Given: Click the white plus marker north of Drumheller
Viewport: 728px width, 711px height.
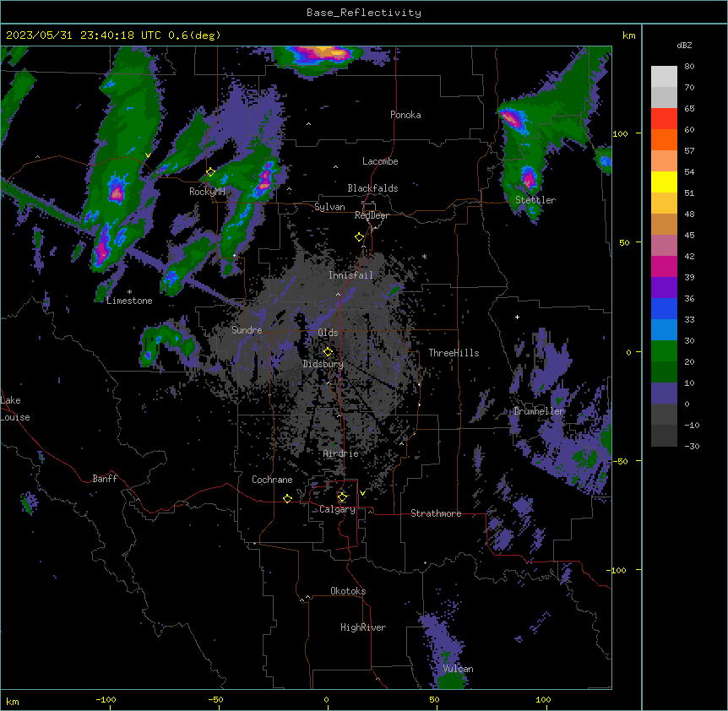Looking at the screenshot, I should pyautogui.click(x=517, y=317).
